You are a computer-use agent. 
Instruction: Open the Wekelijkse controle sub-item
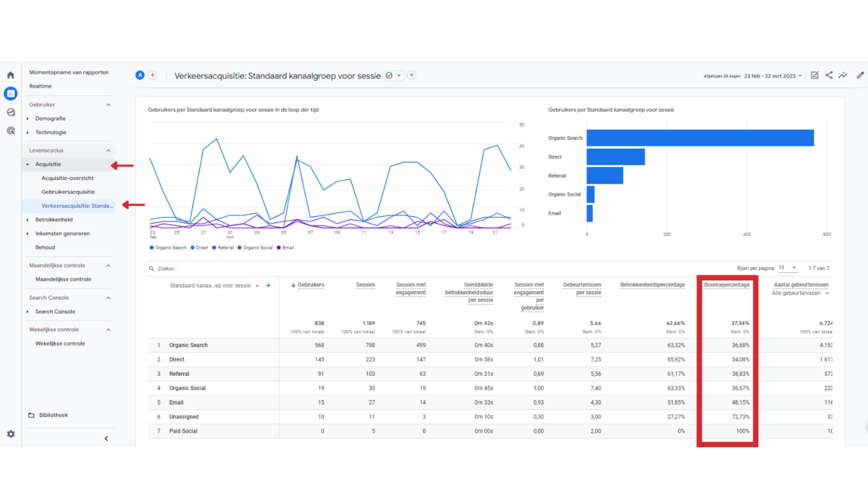[60, 343]
